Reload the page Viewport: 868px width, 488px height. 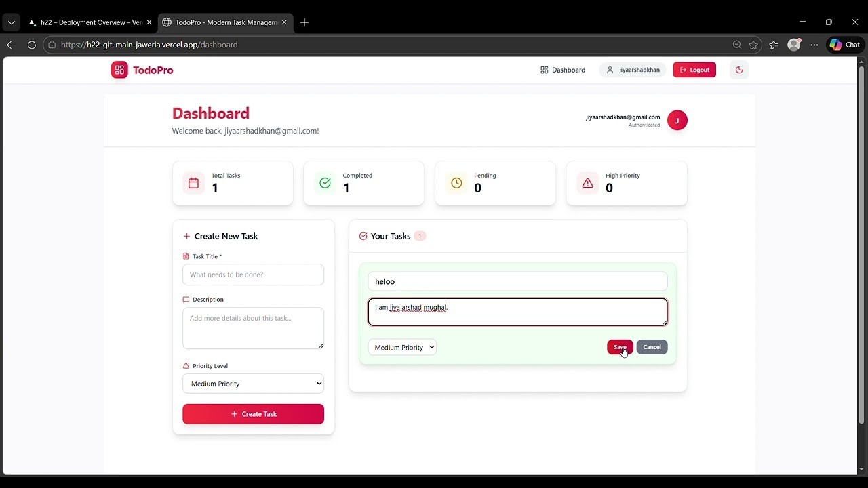point(32,45)
